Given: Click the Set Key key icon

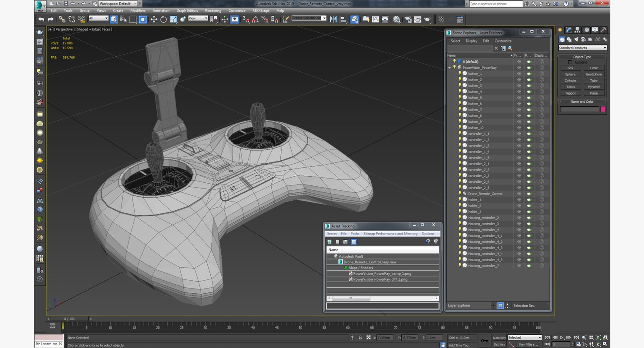Looking at the screenshot, I should click(x=484, y=341).
